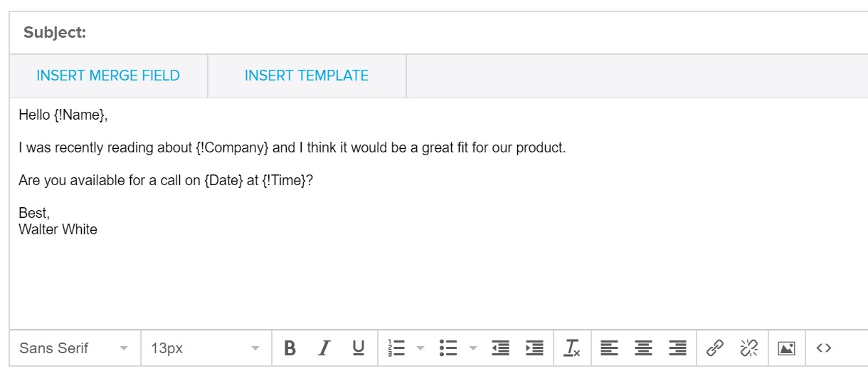Insert a bulleted list
Viewport: 868px width, 381px height.
pos(448,348)
